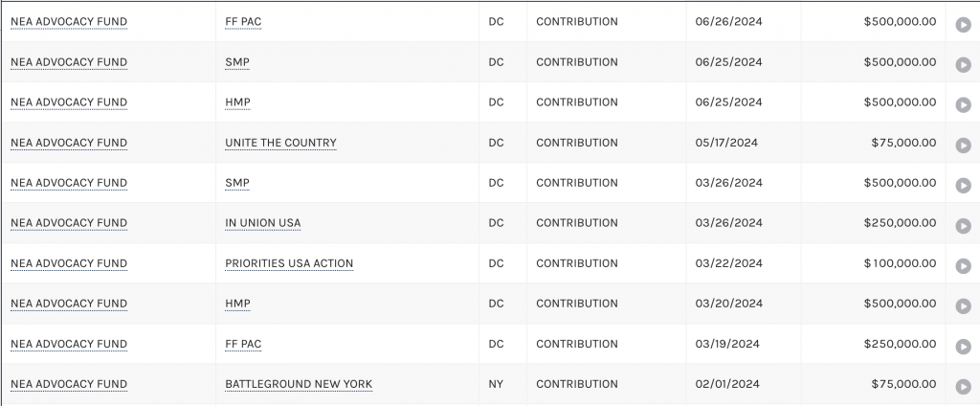Open the IN UNION USA recipient link
The width and height of the screenshot is (980, 406).
[x=262, y=223]
